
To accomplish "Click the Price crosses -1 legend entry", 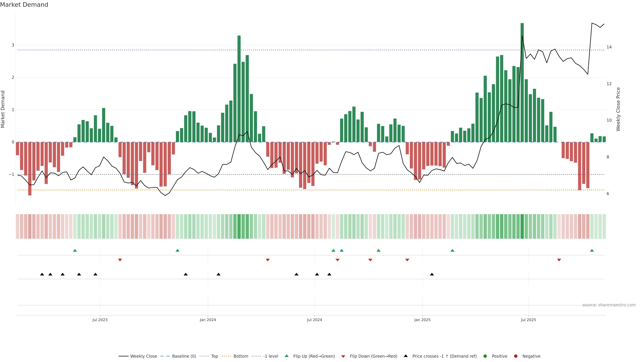I will click(x=444, y=356).
